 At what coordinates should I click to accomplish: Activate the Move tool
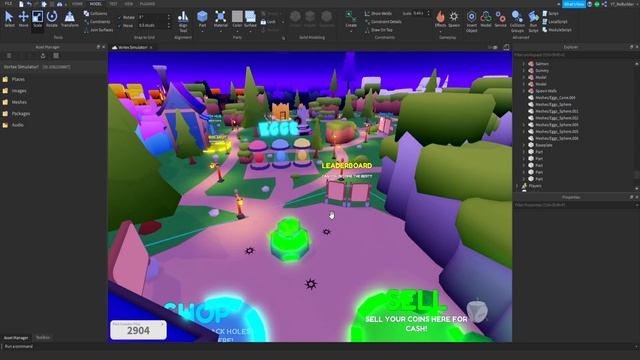(x=23, y=19)
